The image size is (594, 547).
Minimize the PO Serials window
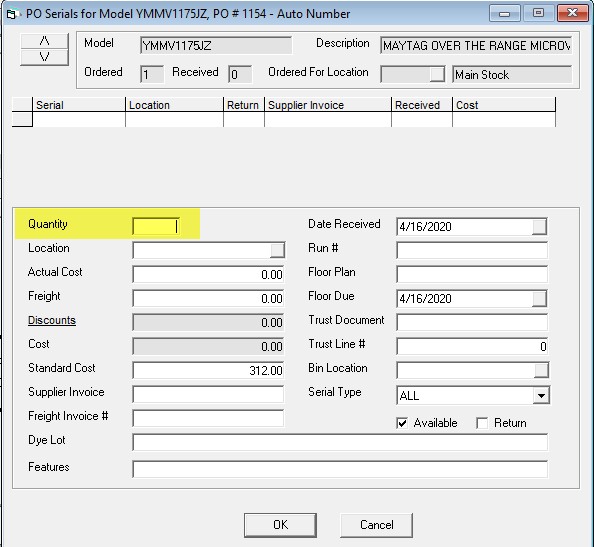coord(505,13)
